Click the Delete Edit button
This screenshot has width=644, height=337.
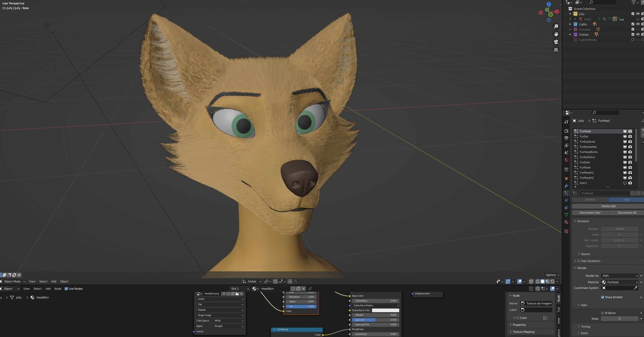point(608,206)
